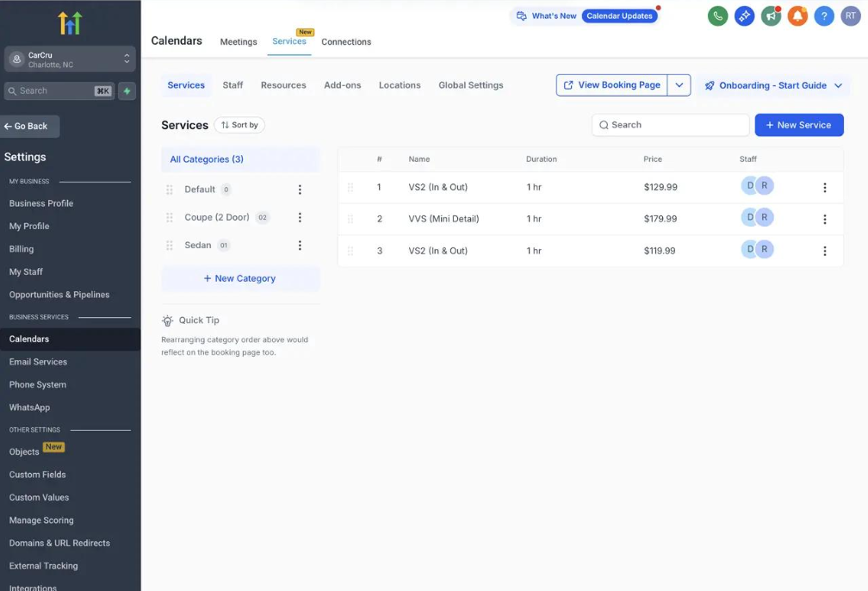Open My Staff settings
The height and width of the screenshot is (591, 868).
tap(26, 272)
